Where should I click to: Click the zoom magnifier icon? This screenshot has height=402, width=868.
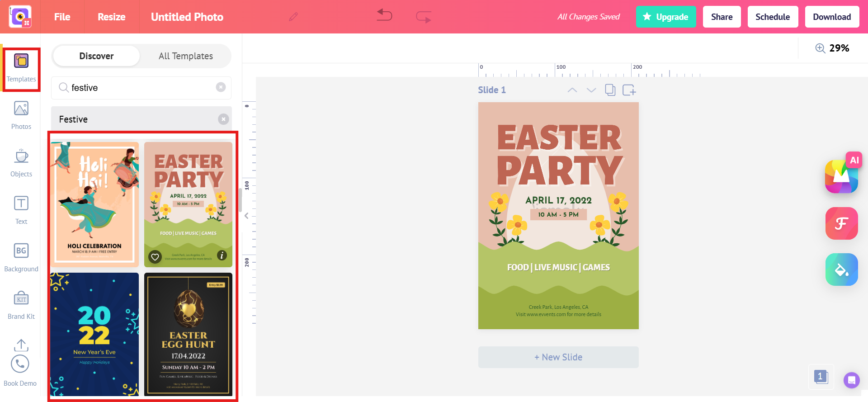click(x=820, y=48)
